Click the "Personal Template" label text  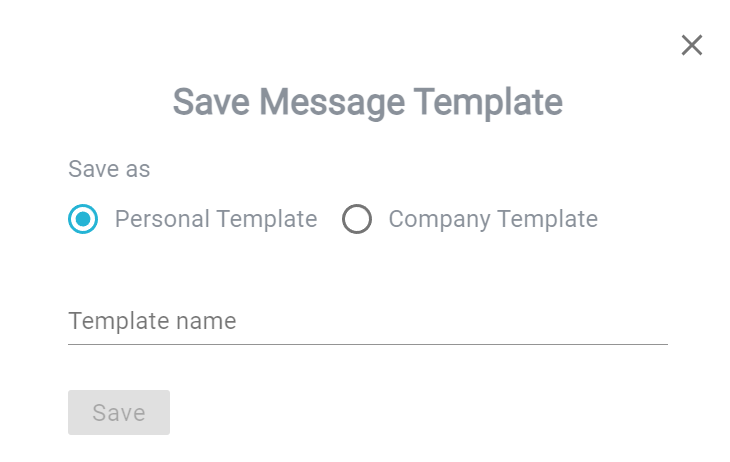point(216,219)
